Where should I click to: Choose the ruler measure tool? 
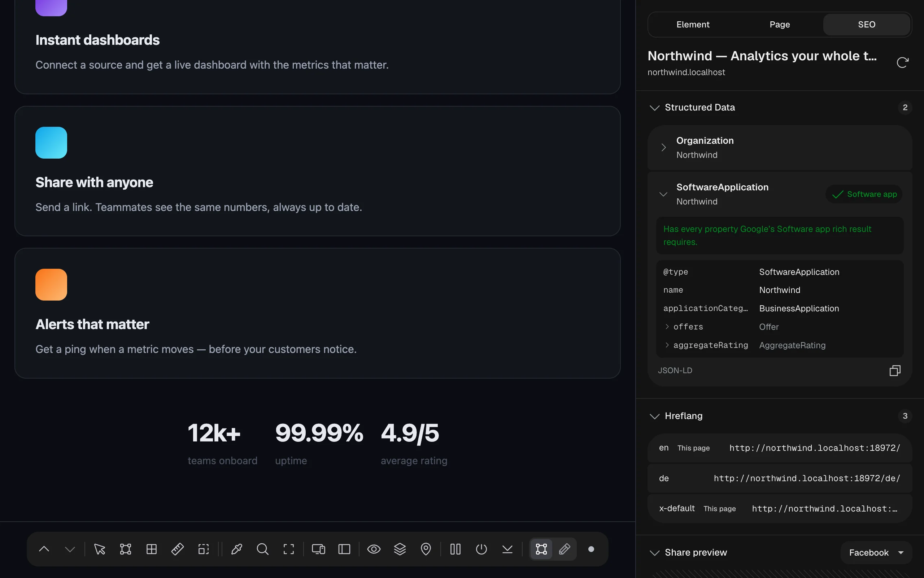(178, 549)
